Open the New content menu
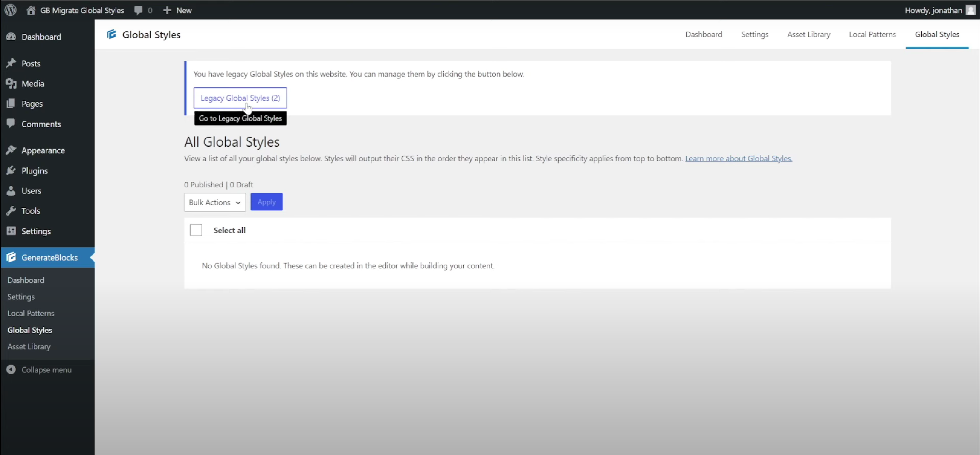This screenshot has height=455, width=980. 178,10
